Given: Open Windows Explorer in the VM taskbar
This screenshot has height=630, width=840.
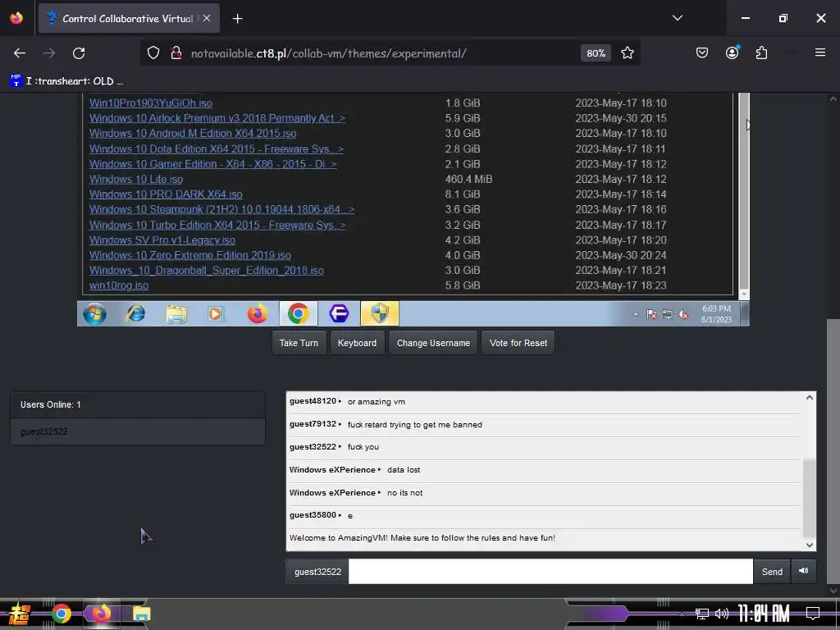Looking at the screenshot, I should [176, 314].
